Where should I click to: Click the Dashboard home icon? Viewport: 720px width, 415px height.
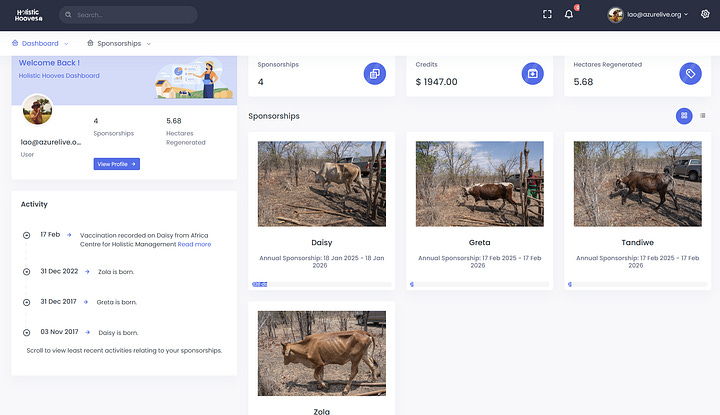15,43
